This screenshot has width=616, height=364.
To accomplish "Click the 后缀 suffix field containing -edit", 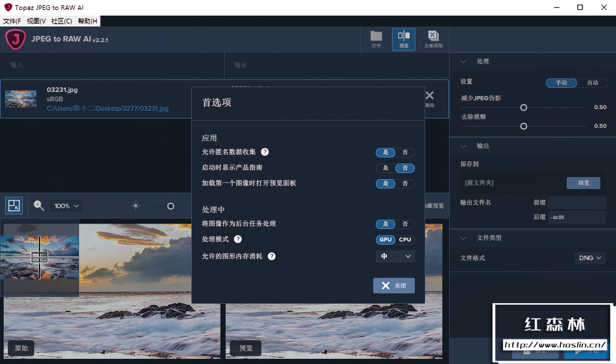I will coord(577,217).
